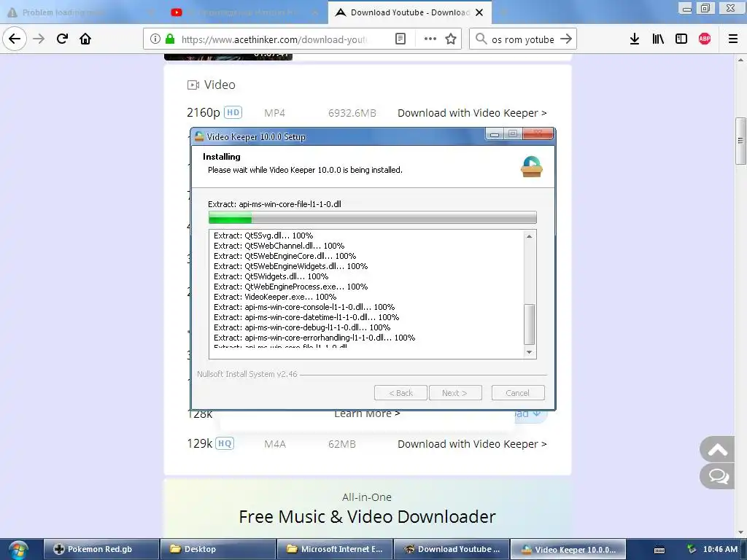Click the < Back installer button
This screenshot has width=747, height=560.
400,393
